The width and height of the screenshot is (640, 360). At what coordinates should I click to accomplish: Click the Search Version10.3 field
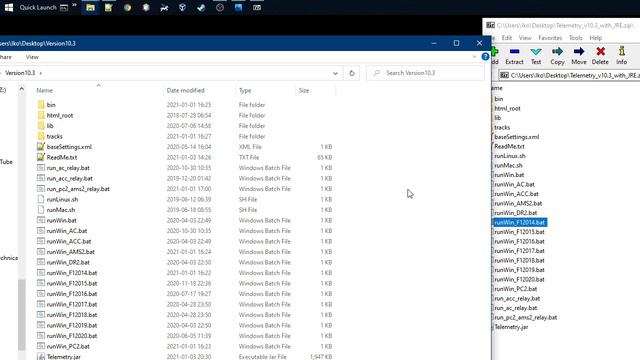click(425, 73)
